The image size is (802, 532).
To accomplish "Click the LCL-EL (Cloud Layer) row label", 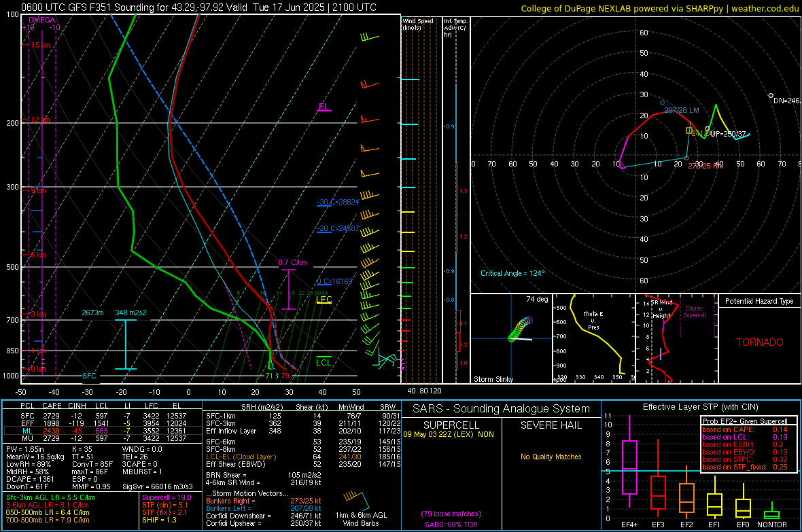I will pos(241,457).
